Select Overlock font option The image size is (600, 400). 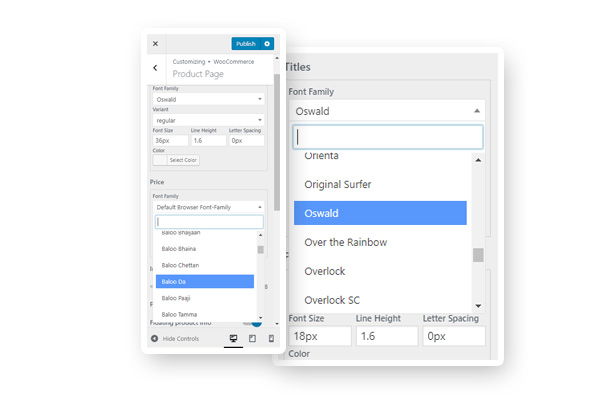click(x=380, y=271)
